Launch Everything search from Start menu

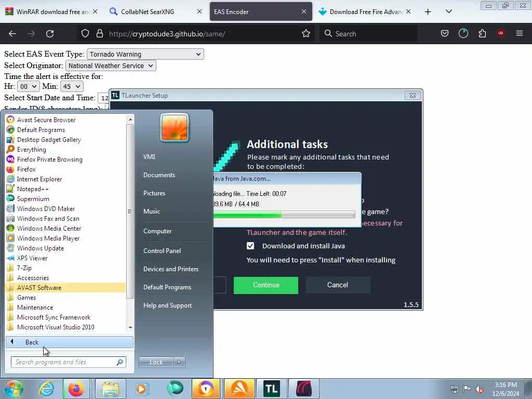[31, 149]
